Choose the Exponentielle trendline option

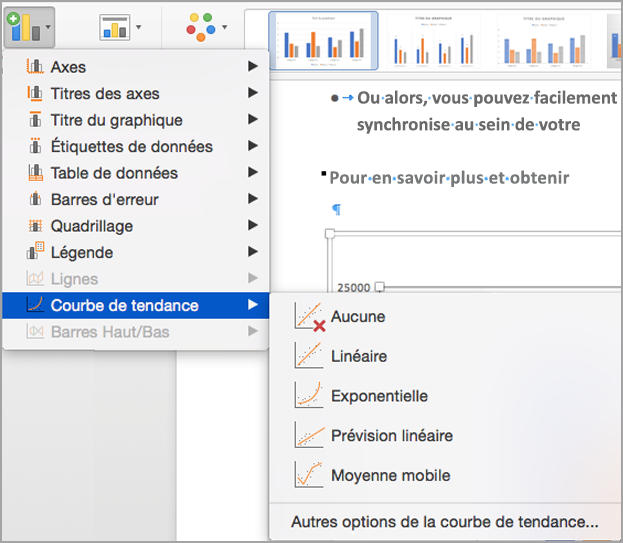tap(445, 396)
